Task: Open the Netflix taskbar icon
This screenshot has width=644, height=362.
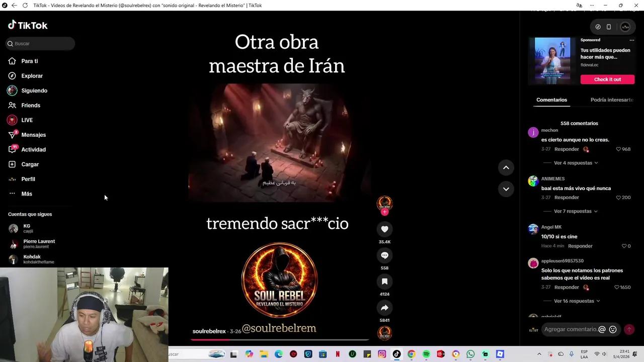Action: [x=338, y=354]
